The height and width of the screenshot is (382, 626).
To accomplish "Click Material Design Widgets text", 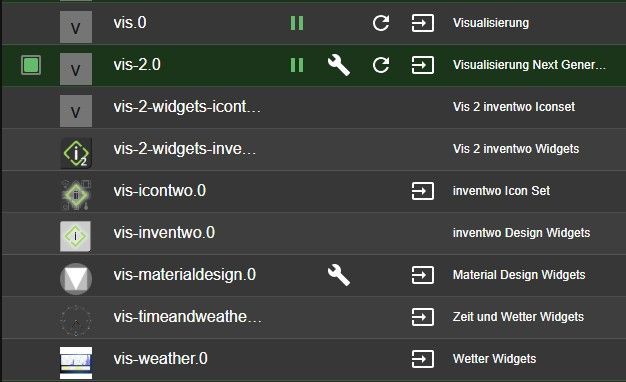I will [x=519, y=275].
